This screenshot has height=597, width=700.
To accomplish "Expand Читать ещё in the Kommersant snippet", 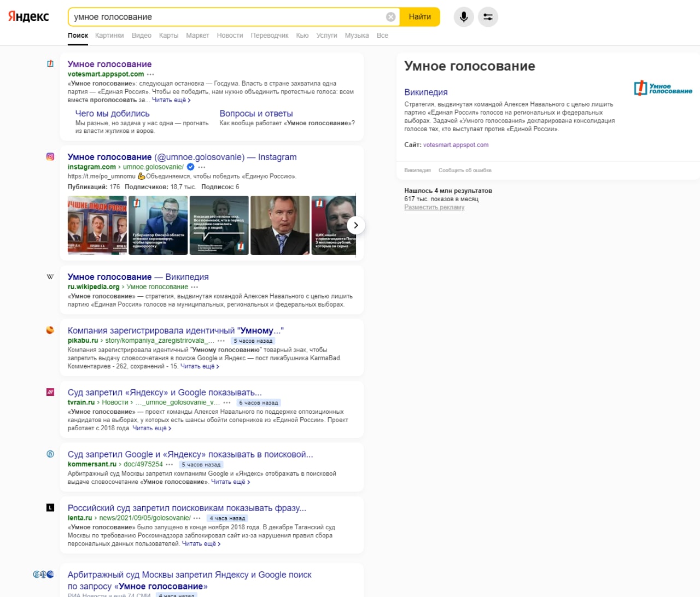I will pyautogui.click(x=231, y=482).
